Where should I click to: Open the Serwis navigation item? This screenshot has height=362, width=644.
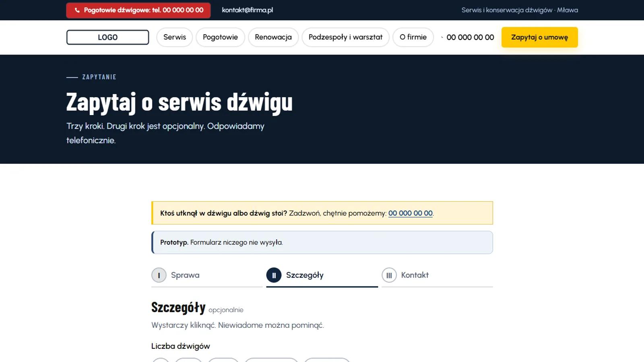click(175, 37)
